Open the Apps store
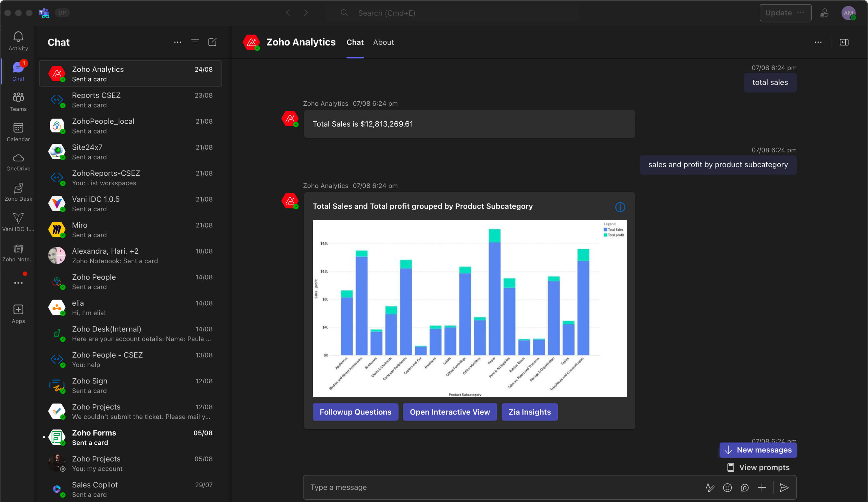Viewport: 868px width, 502px height. point(18,314)
